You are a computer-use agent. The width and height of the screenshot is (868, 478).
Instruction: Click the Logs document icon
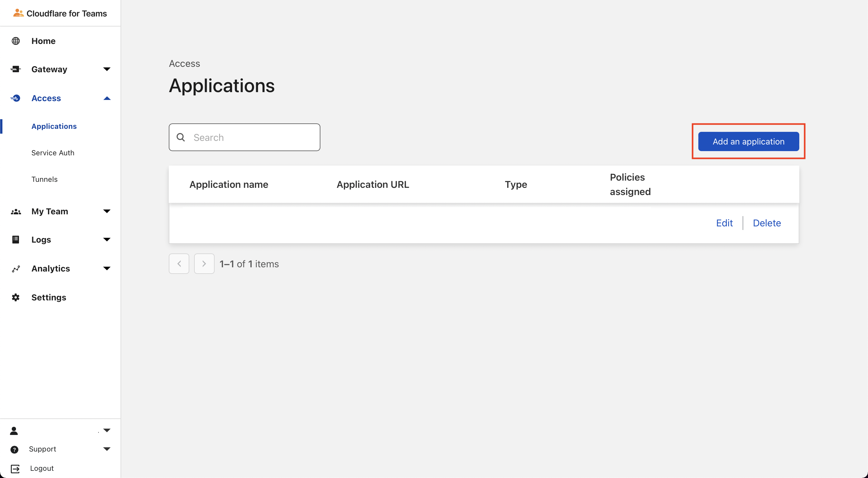[x=15, y=240]
